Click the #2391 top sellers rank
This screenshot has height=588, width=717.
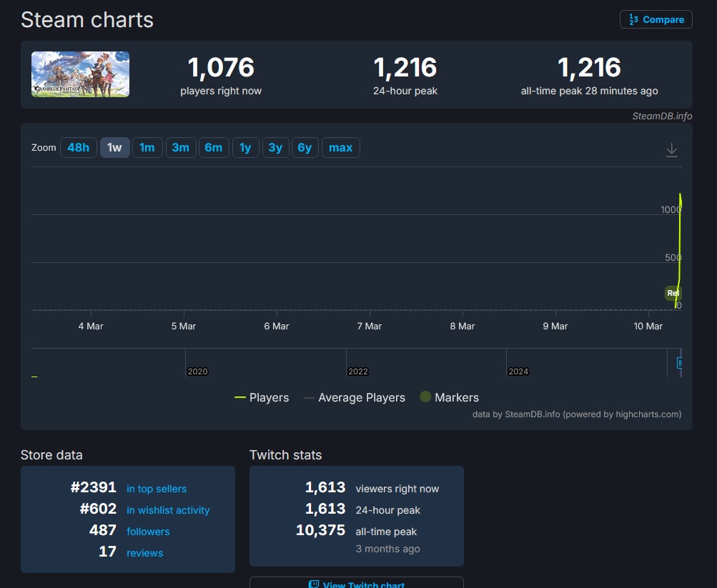(93, 487)
